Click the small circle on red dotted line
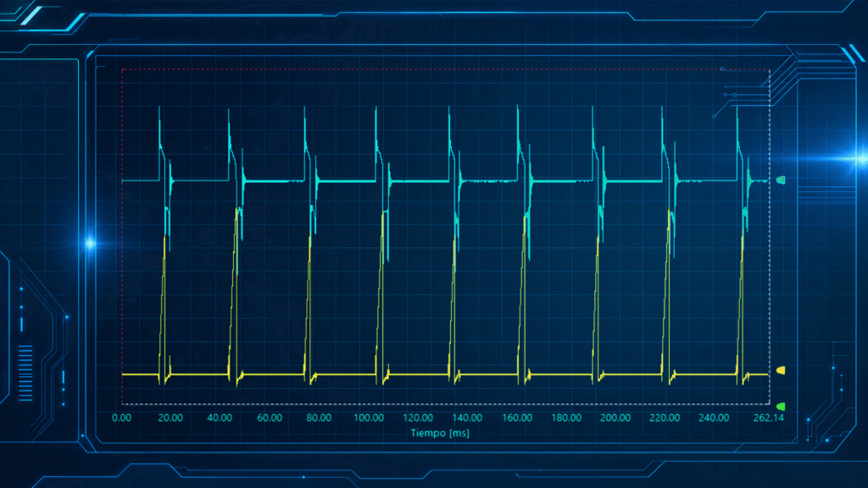 click(x=722, y=69)
